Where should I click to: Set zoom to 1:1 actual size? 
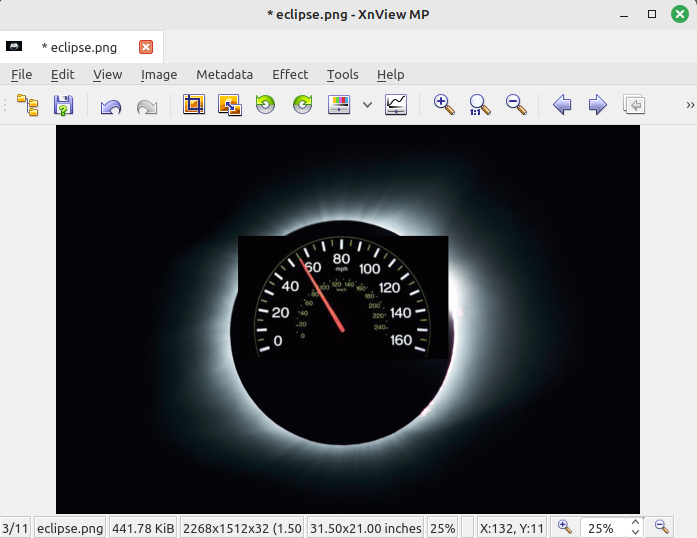pyautogui.click(x=480, y=105)
